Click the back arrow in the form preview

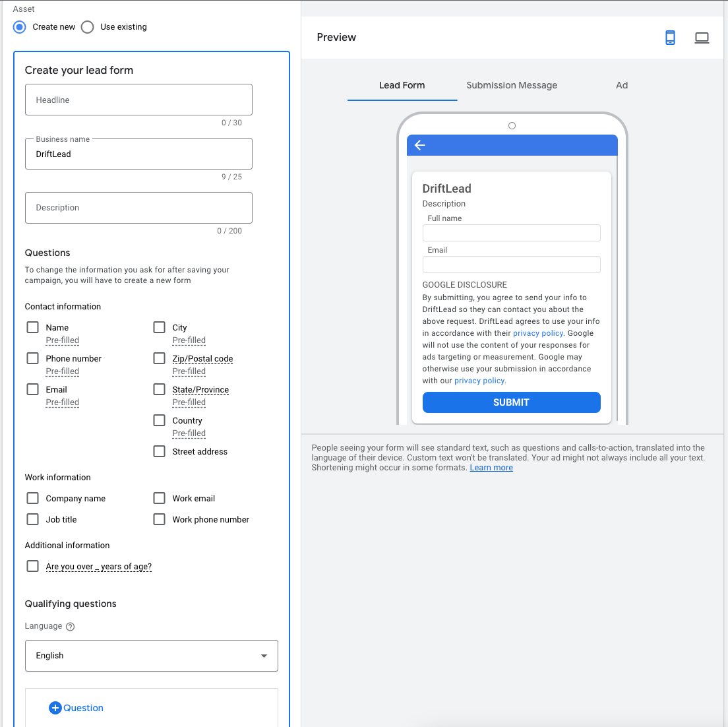420,145
